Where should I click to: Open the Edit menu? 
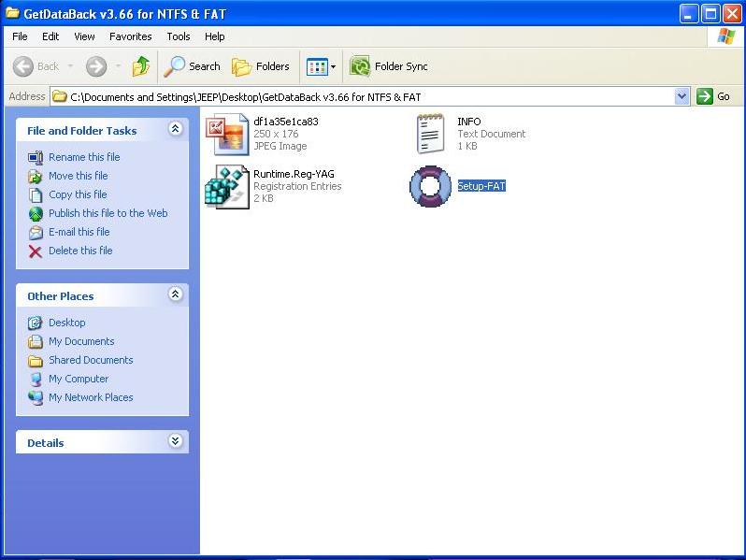(50, 36)
